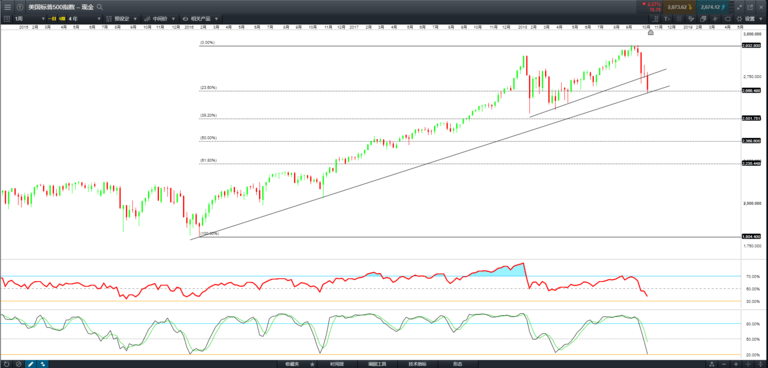Open the 预设定 presets dropdown

(x=121, y=19)
